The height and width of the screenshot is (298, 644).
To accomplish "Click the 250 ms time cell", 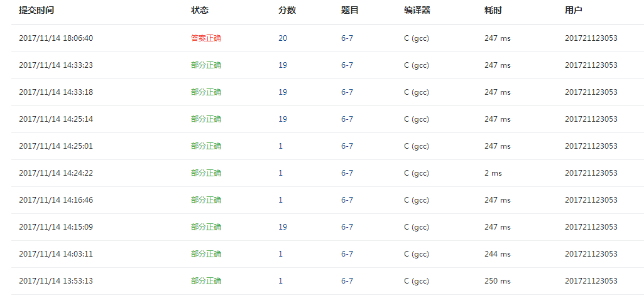I will pyautogui.click(x=498, y=281).
